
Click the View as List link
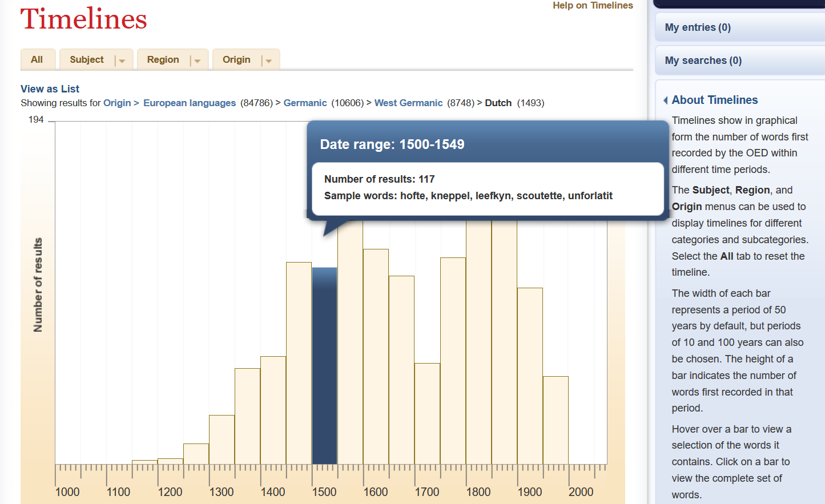50,89
